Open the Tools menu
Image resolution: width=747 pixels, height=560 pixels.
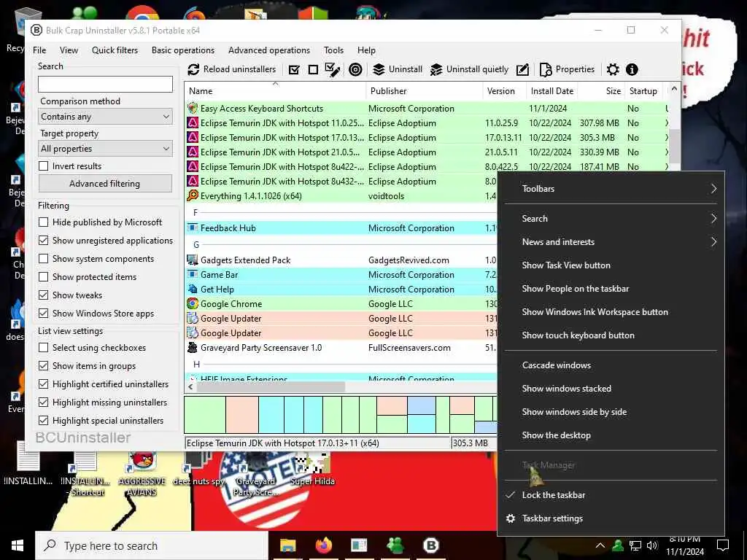pos(333,50)
